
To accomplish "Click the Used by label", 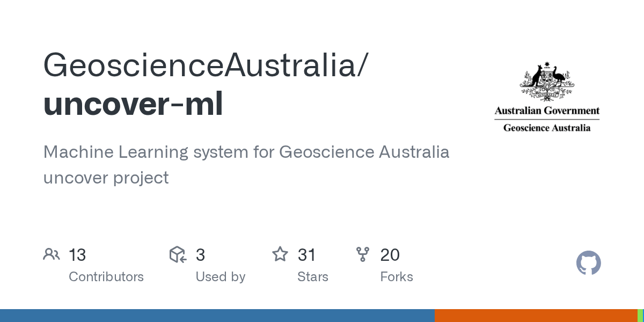I will (x=220, y=277).
